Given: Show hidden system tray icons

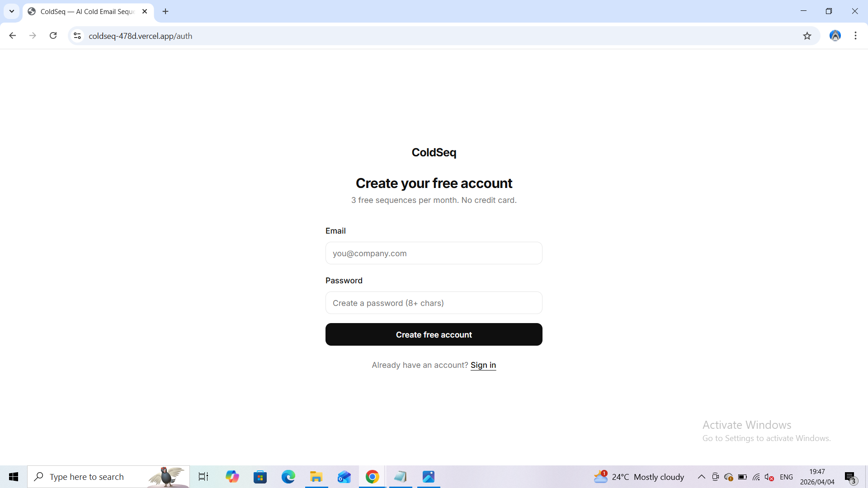Looking at the screenshot, I should coord(701,477).
